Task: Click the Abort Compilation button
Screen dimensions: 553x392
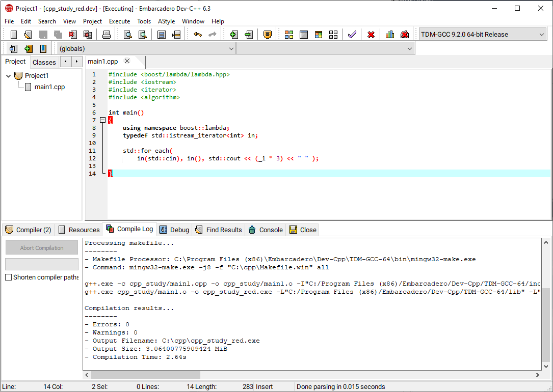Action: (42, 248)
